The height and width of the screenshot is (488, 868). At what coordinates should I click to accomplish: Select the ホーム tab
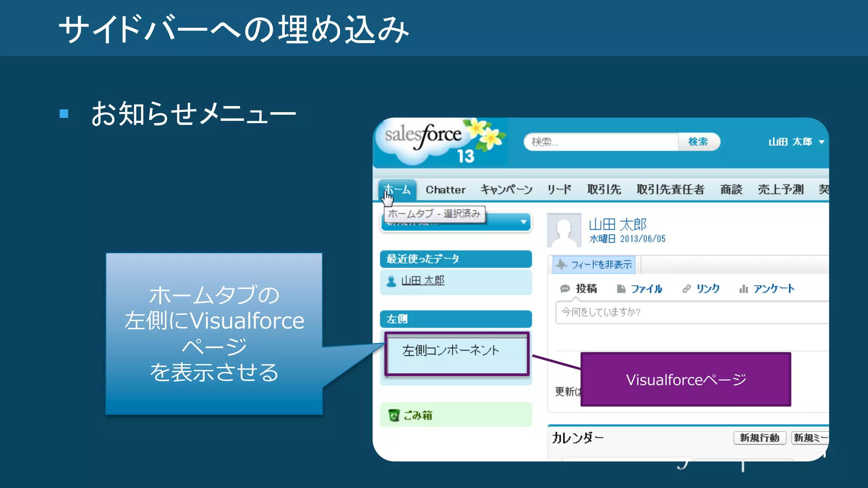398,190
